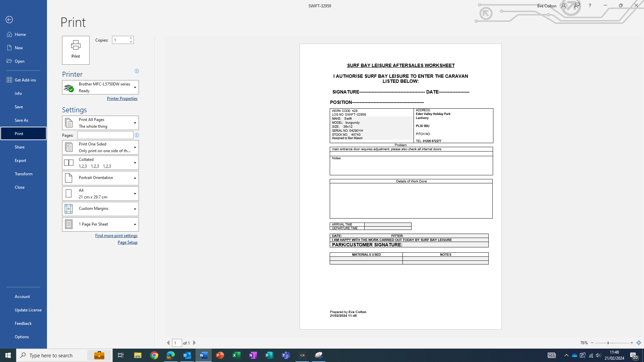Go to the previous page arrow
This screenshot has width=644, height=362.
[x=168, y=343]
